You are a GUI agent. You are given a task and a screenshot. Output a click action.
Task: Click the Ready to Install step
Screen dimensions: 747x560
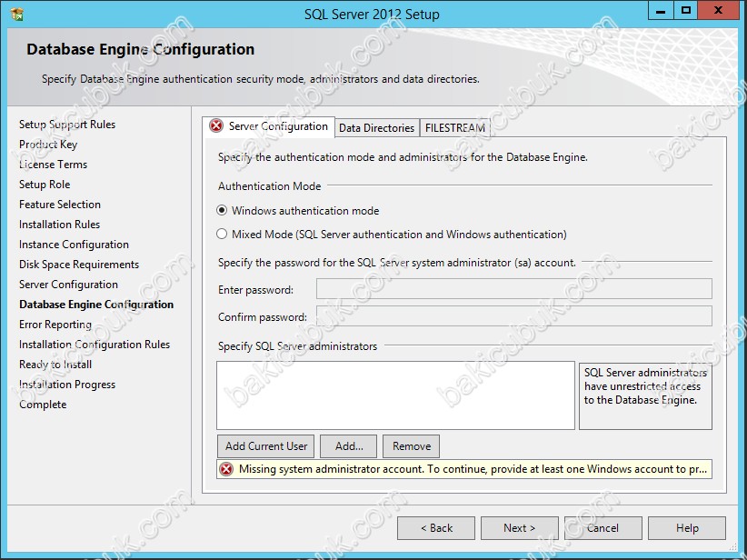point(55,365)
